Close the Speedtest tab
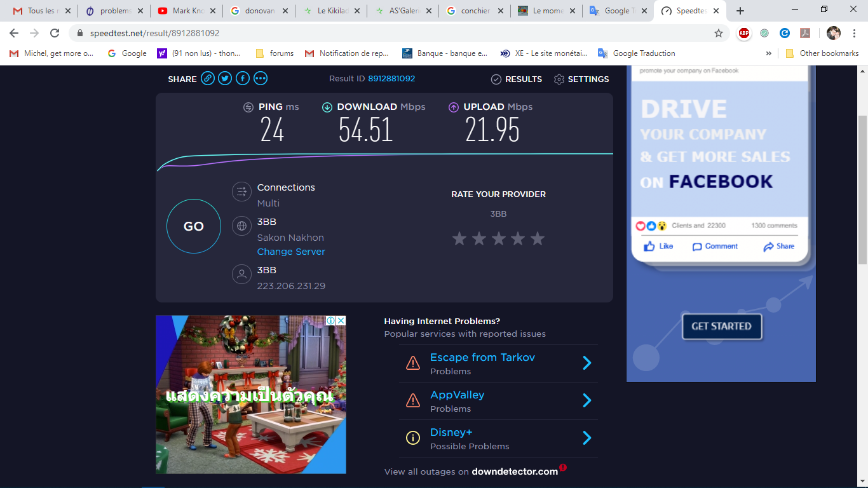Viewport: 868px width, 488px height. [x=716, y=11]
